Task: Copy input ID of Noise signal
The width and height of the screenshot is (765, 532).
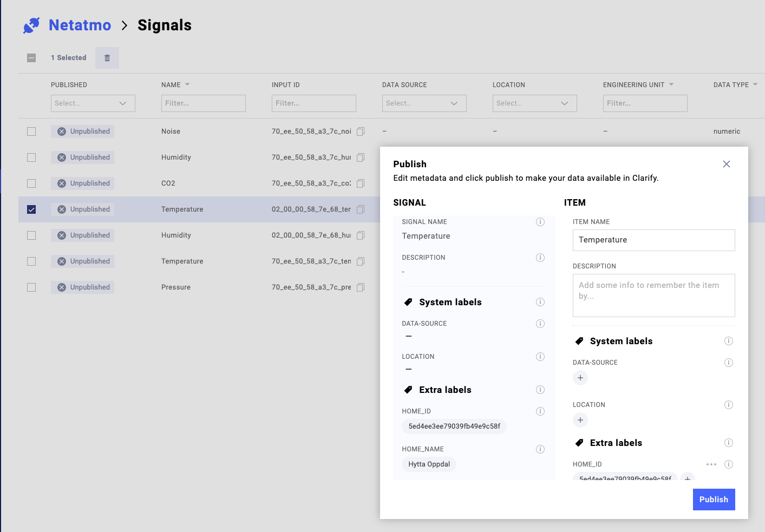Action: coord(361,132)
